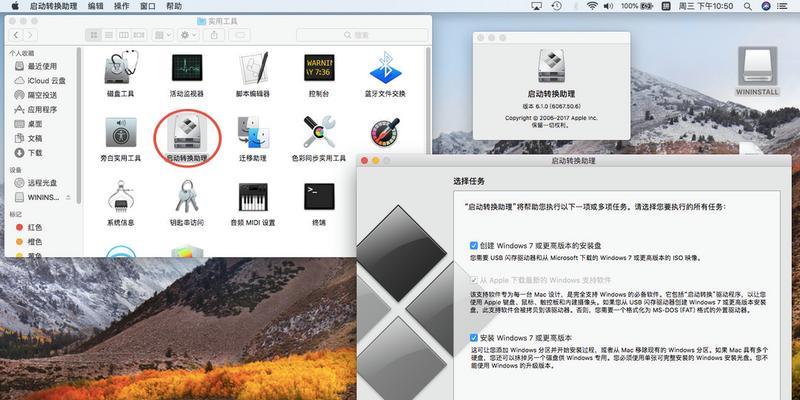The image size is (800, 400).
Task: Click Wi-Fi status icon in menu bar
Action: pyautogui.click(x=592, y=6)
